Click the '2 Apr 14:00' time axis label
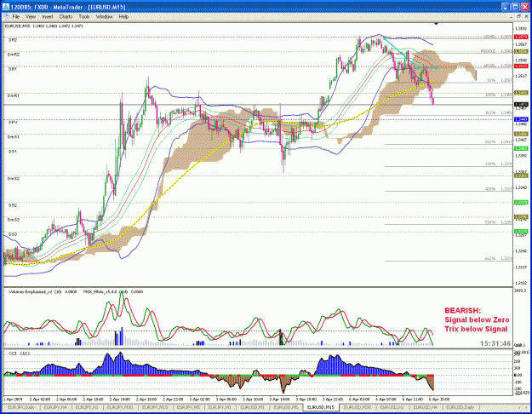 (x=120, y=399)
